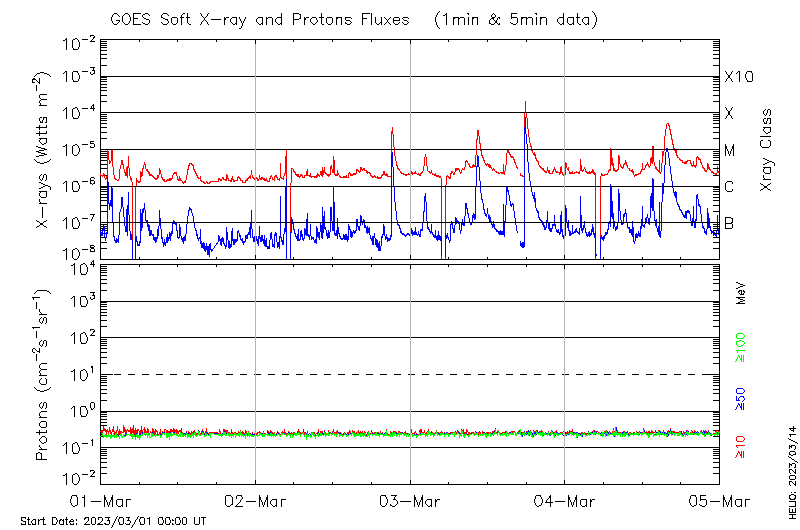Image resolution: width=800 pixels, height=530 pixels.
Task: Click the 05-Mar date tick label
Action: pos(718,500)
